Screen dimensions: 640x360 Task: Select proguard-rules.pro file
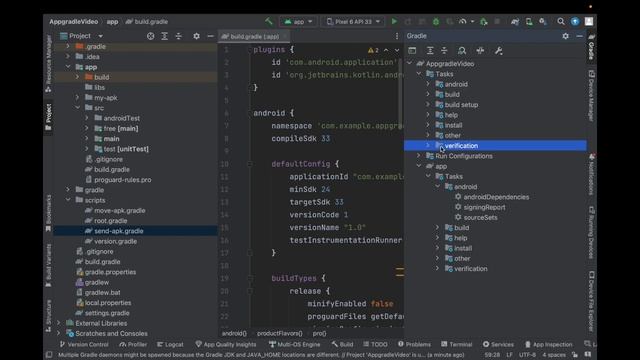(122, 180)
